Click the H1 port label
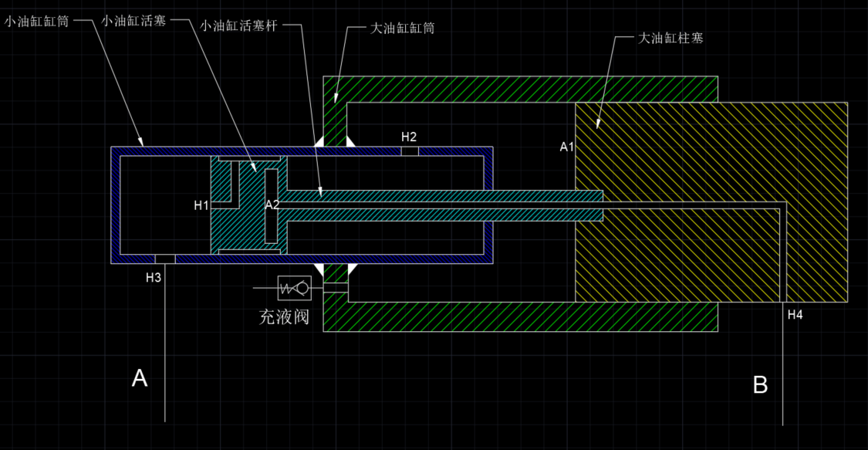This screenshot has width=868, height=450. click(x=201, y=206)
